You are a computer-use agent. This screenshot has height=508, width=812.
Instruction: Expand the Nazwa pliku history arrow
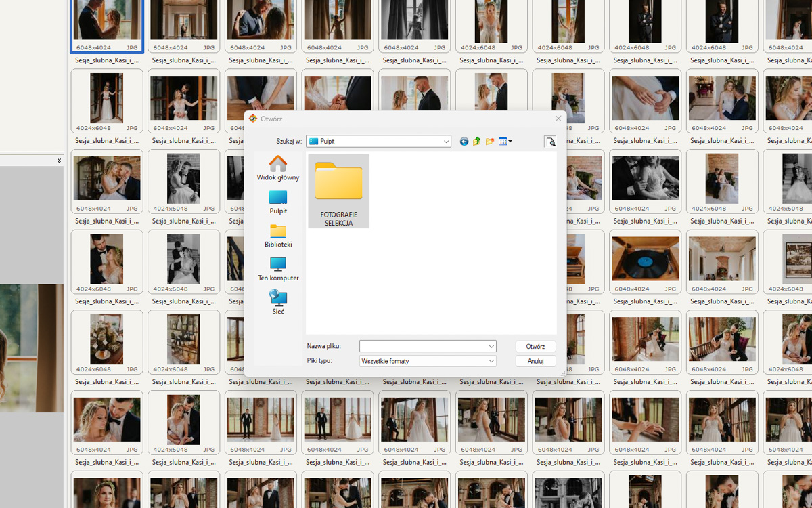coord(491,346)
